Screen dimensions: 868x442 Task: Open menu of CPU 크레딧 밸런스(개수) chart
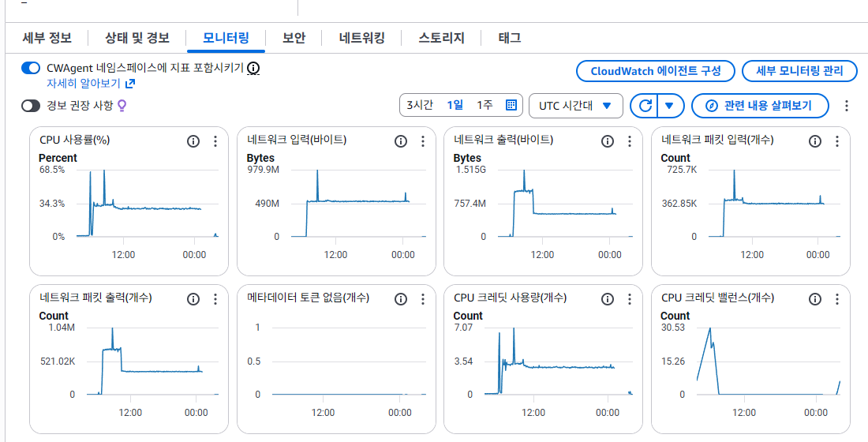(x=837, y=299)
